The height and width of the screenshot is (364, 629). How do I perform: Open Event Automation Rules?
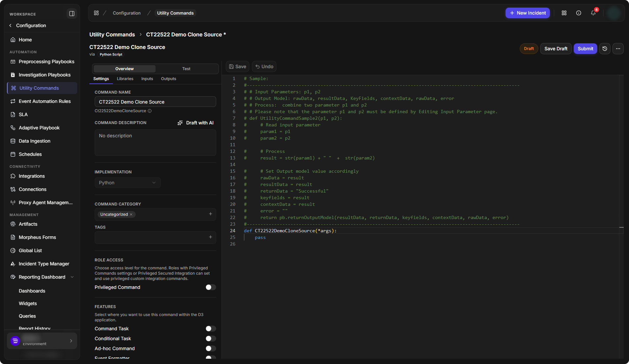coord(42,101)
